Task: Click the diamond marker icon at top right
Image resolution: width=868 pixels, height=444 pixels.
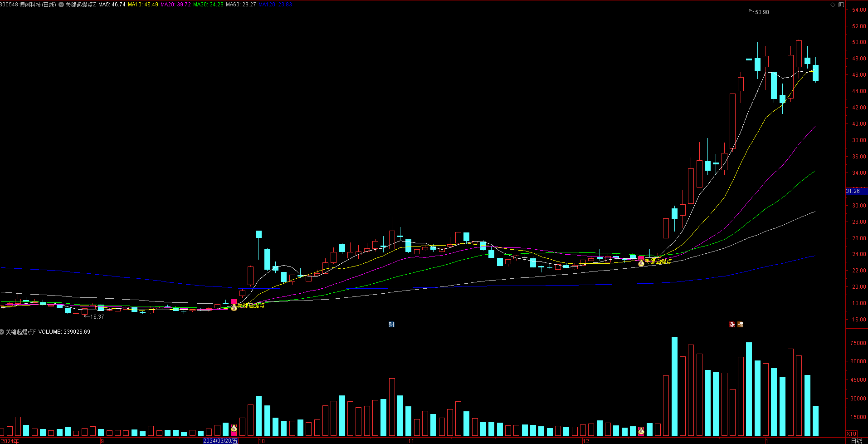Action: (833, 5)
